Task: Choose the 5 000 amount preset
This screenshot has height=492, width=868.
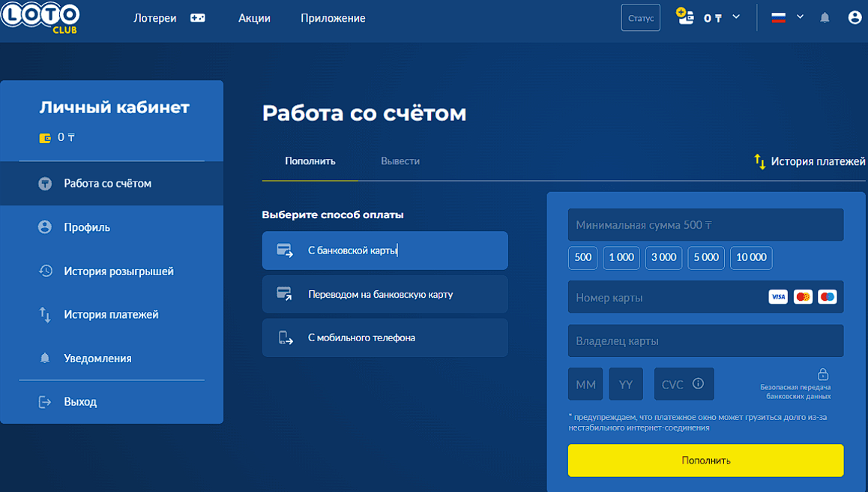Action: 706,257
